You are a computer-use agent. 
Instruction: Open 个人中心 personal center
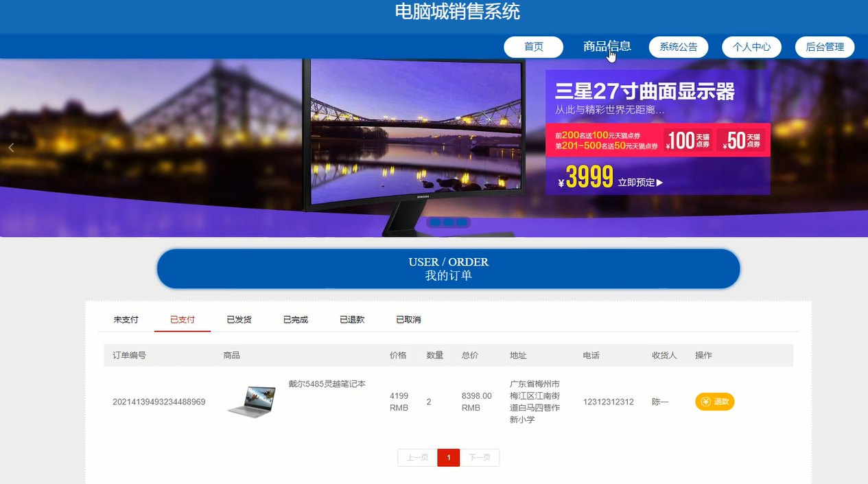(751, 47)
